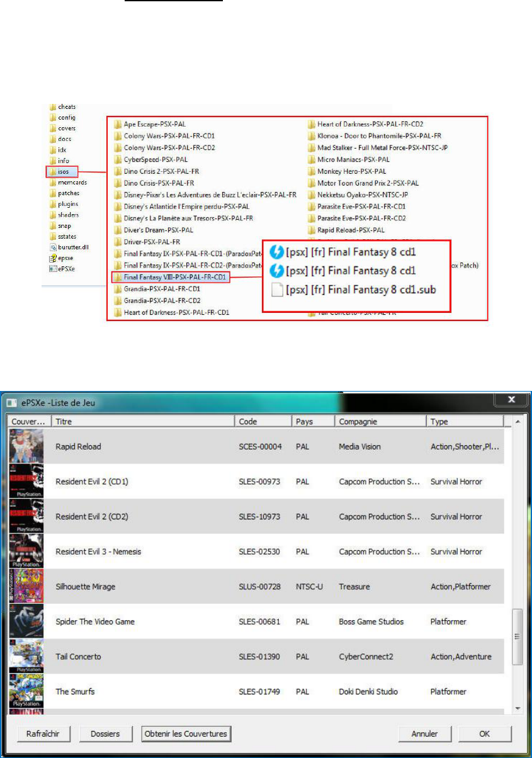This screenshot has height=758, width=532.
Task: Click the Spider The Video Game cover
Action: (x=26, y=621)
